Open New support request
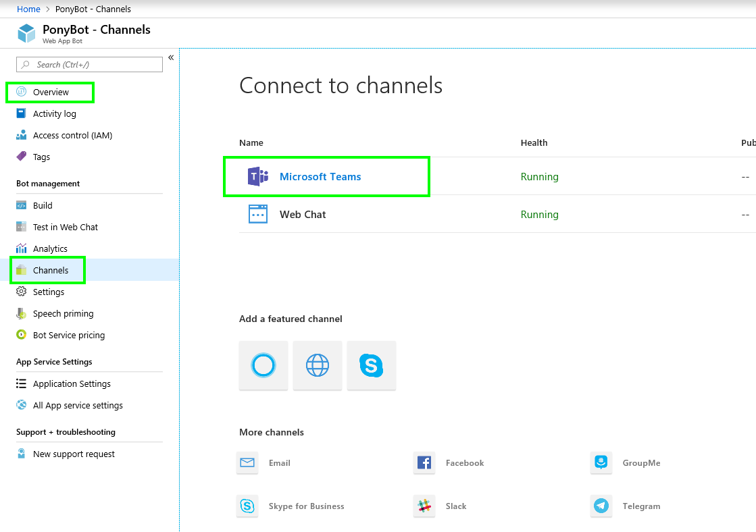Image resolution: width=756 pixels, height=532 pixels. tap(73, 454)
